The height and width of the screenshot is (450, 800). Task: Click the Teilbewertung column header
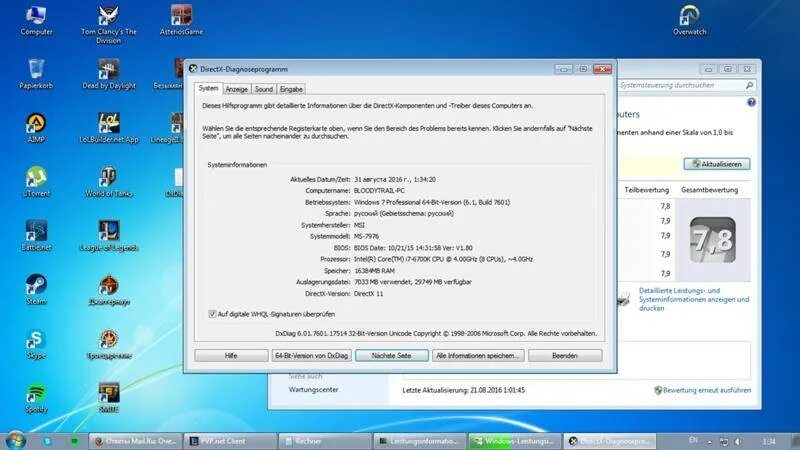click(x=646, y=190)
